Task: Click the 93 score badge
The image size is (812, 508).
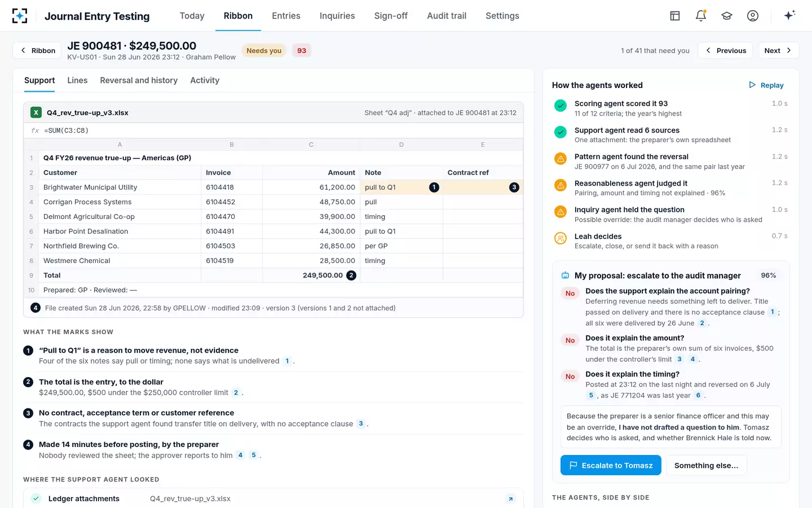Action: click(x=302, y=51)
